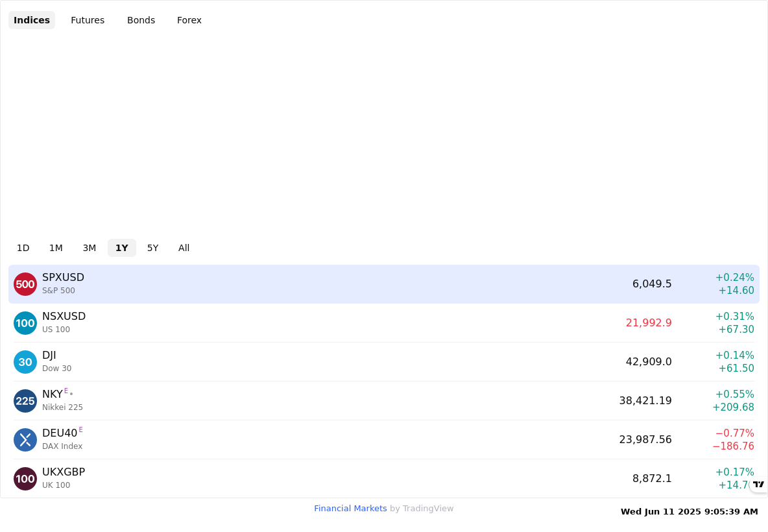Click the UKXGBP symbol name
This screenshot has height=532, width=768.
(x=64, y=472)
